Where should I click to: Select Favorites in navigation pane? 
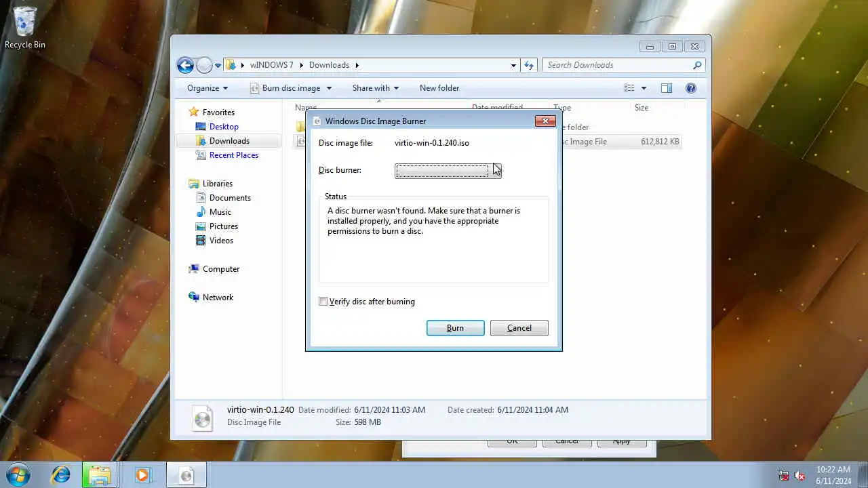click(218, 113)
